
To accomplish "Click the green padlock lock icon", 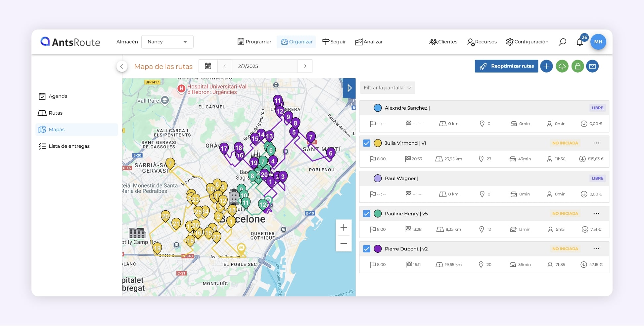I will point(577,66).
